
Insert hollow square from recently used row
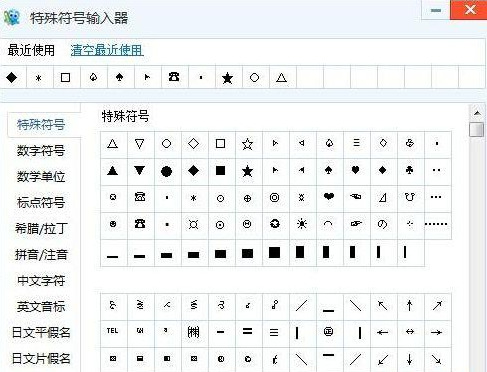point(65,78)
